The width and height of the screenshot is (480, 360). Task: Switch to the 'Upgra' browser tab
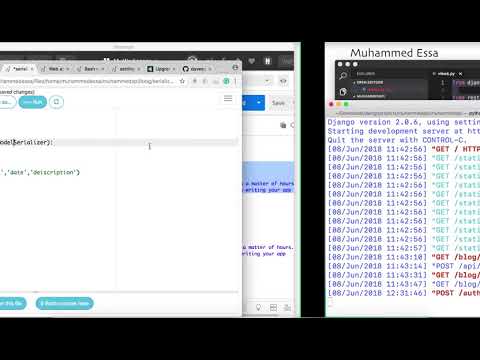tap(161, 69)
